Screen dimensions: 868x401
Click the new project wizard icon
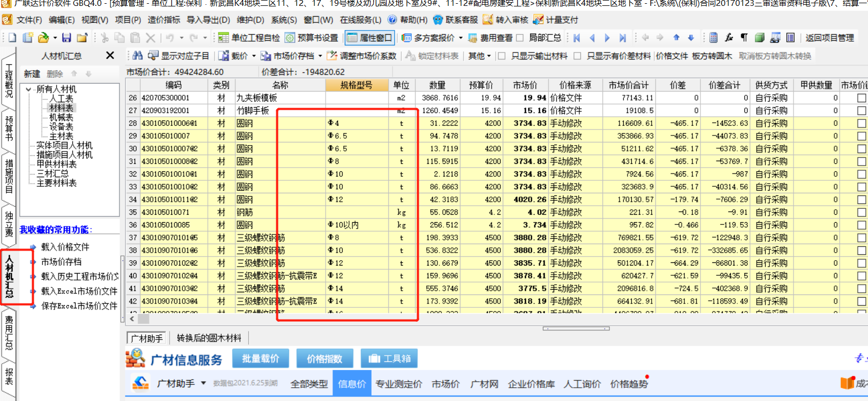(28, 37)
